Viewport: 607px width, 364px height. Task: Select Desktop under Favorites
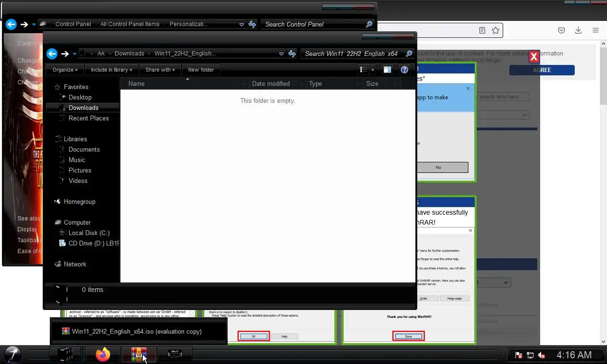click(x=80, y=97)
